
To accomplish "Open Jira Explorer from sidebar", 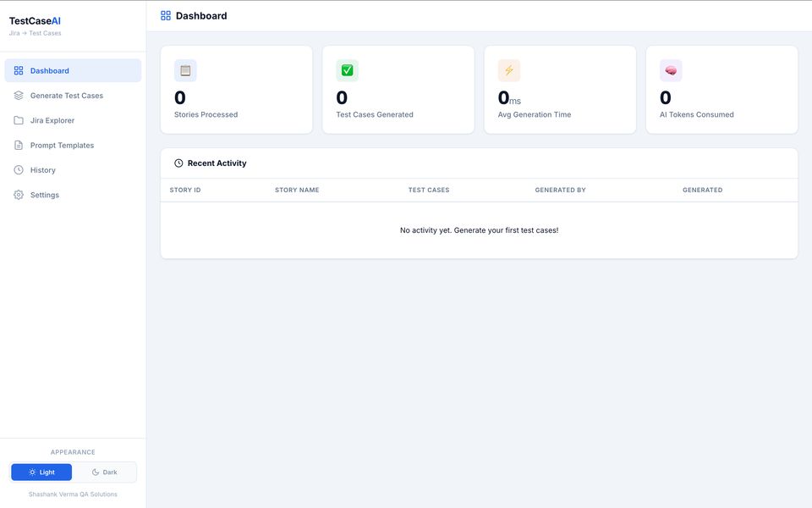I will pyautogui.click(x=73, y=120).
